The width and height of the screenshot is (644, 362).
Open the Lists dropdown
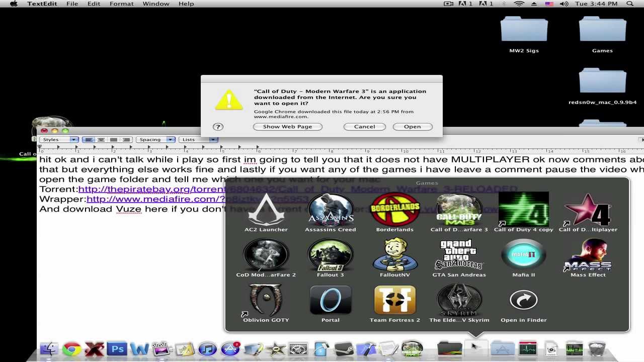[x=198, y=139]
